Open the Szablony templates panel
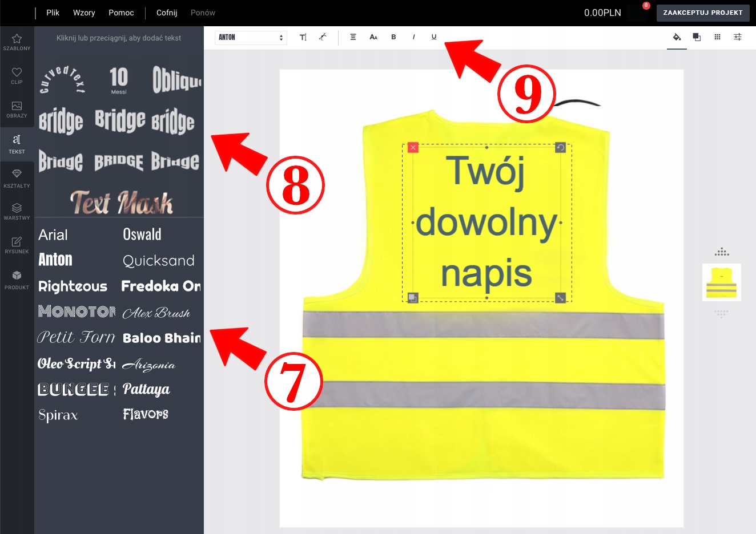The width and height of the screenshot is (756, 534). click(x=17, y=42)
